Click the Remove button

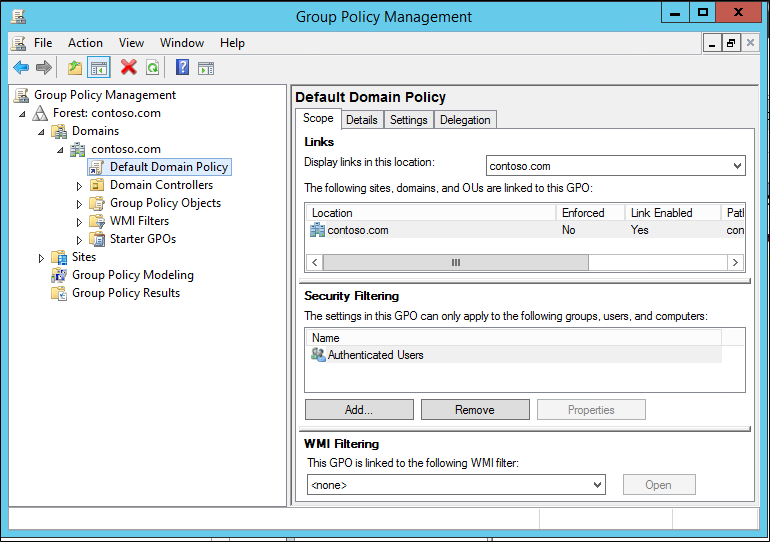pos(475,409)
